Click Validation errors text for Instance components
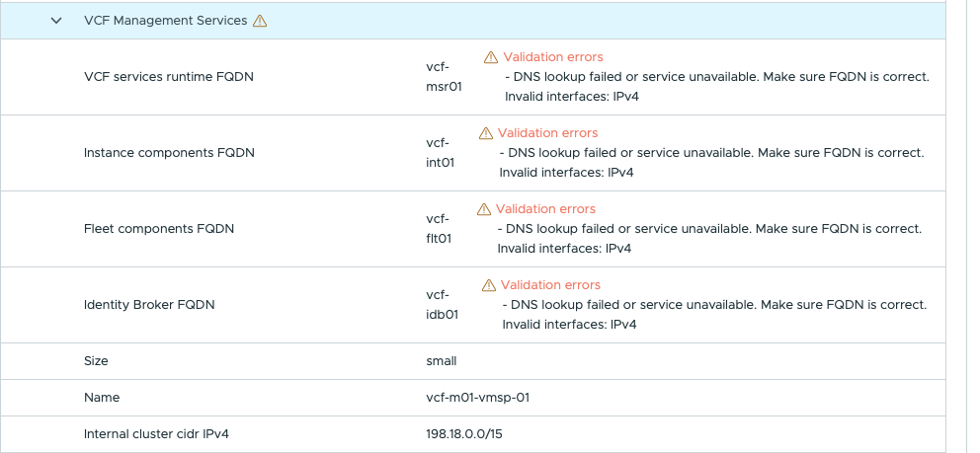 548,133
